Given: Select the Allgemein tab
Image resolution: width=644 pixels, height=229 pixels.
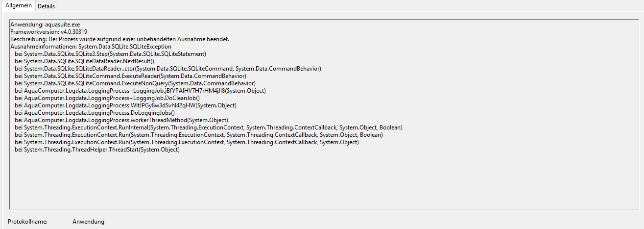Looking at the screenshot, I should click(x=19, y=5).
